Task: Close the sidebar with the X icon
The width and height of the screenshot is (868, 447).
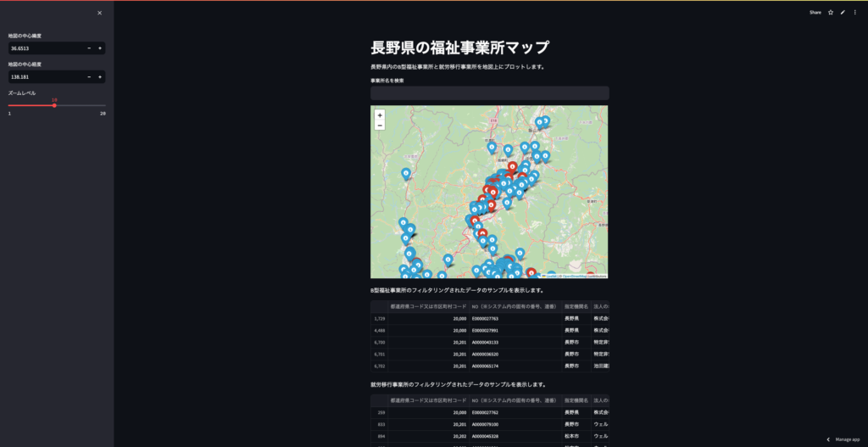Action: pyautogui.click(x=99, y=13)
